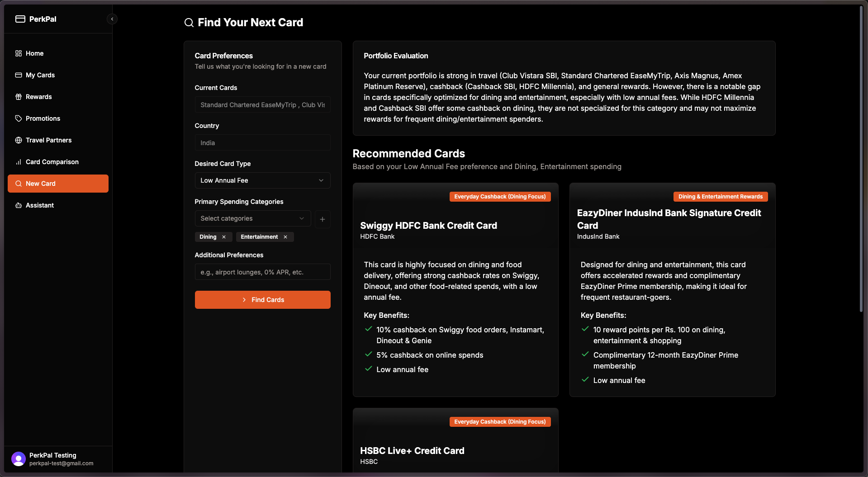Click the PerkPal Testing user avatar
The height and width of the screenshot is (477, 868).
pyautogui.click(x=19, y=459)
